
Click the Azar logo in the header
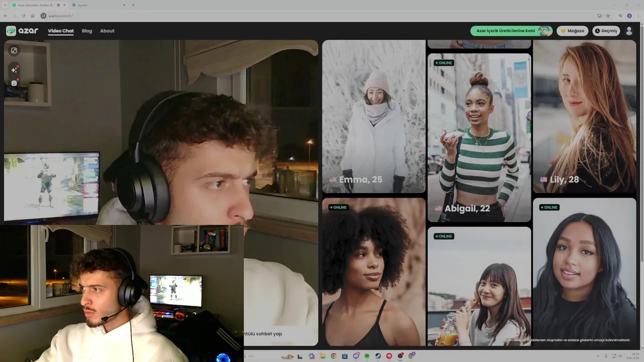pos(22,31)
